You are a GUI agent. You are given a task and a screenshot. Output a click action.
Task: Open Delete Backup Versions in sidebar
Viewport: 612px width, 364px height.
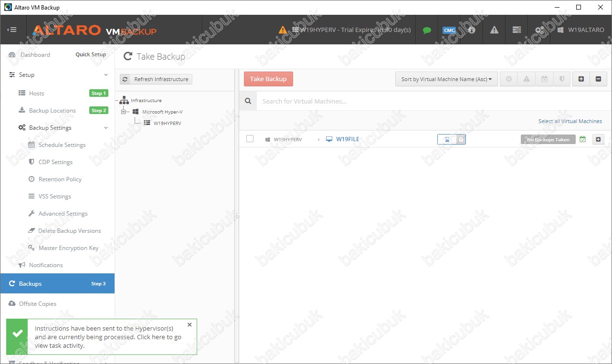(x=70, y=231)
